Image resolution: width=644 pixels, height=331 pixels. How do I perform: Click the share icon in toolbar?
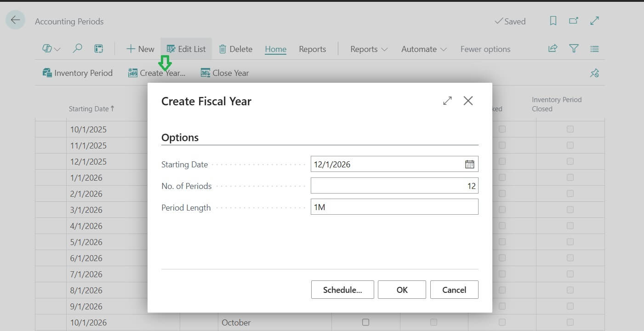(x=553, y=49)
